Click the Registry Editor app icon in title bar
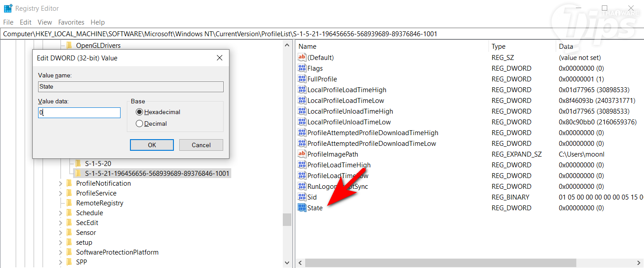 pos(8,8)
